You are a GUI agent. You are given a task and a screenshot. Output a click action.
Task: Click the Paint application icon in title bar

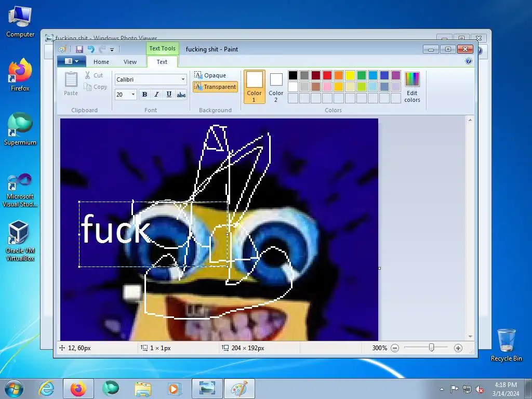(62, 49)
